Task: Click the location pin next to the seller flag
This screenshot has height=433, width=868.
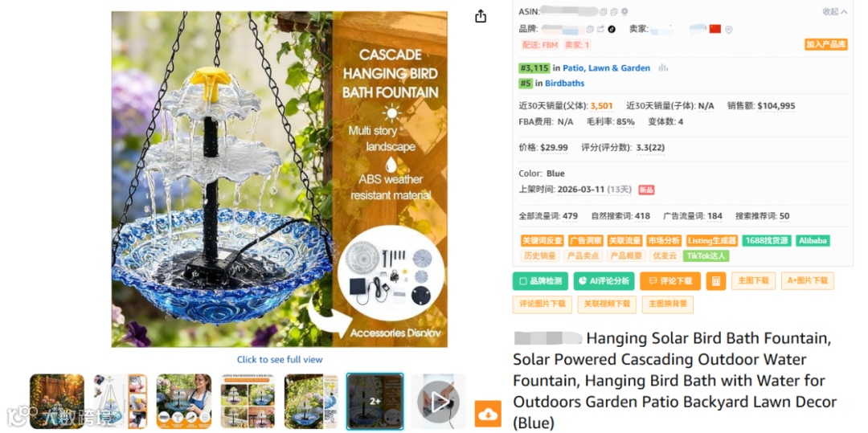Action: click(728, 30)
